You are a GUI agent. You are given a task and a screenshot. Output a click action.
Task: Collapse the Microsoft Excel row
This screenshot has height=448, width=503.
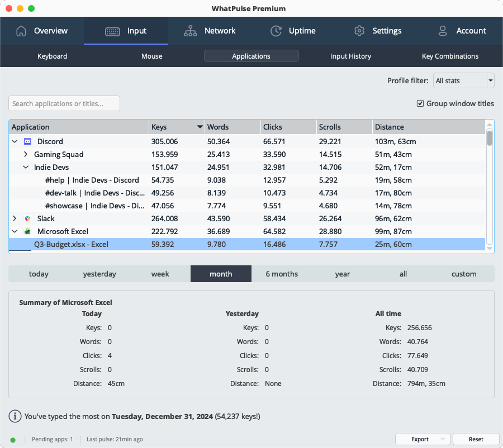(15, 231)
